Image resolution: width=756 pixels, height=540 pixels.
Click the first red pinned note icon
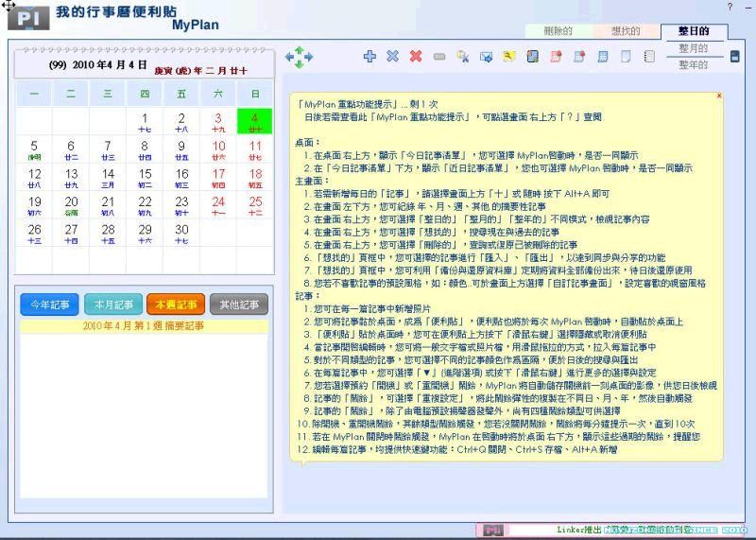[x=556, y=56]
